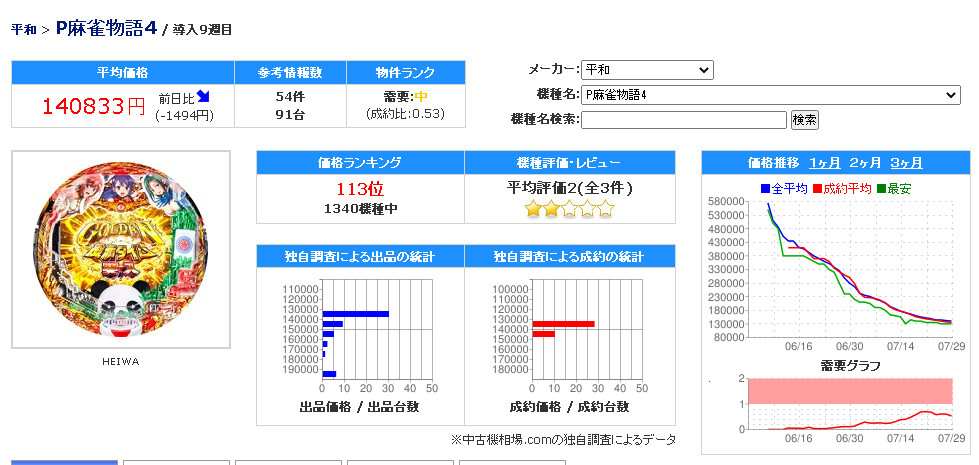Click the 検索 button
Image resolution: width=979 pixels, height=465 pixels.
click(x=804, y=120)
